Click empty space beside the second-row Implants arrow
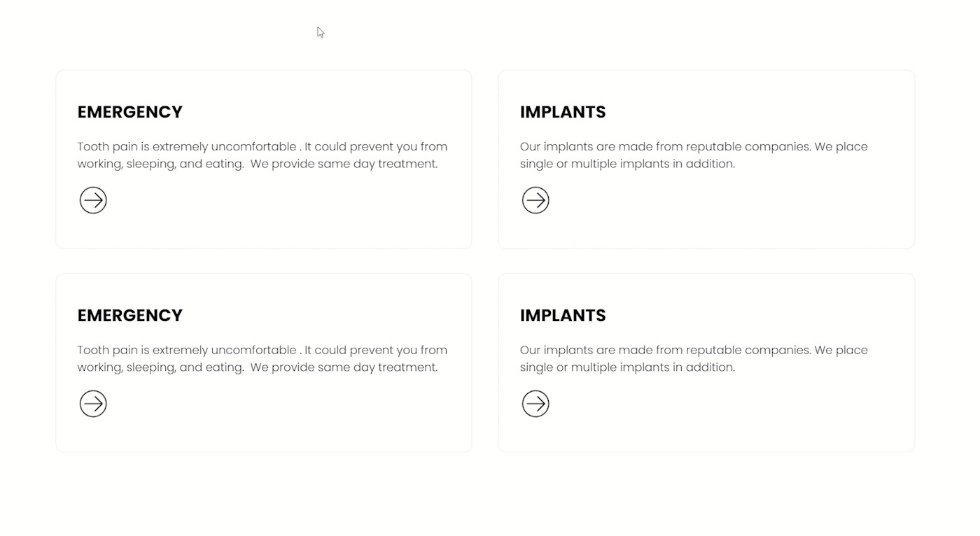Viewport: 980px width, 536px height. point(721,404)
